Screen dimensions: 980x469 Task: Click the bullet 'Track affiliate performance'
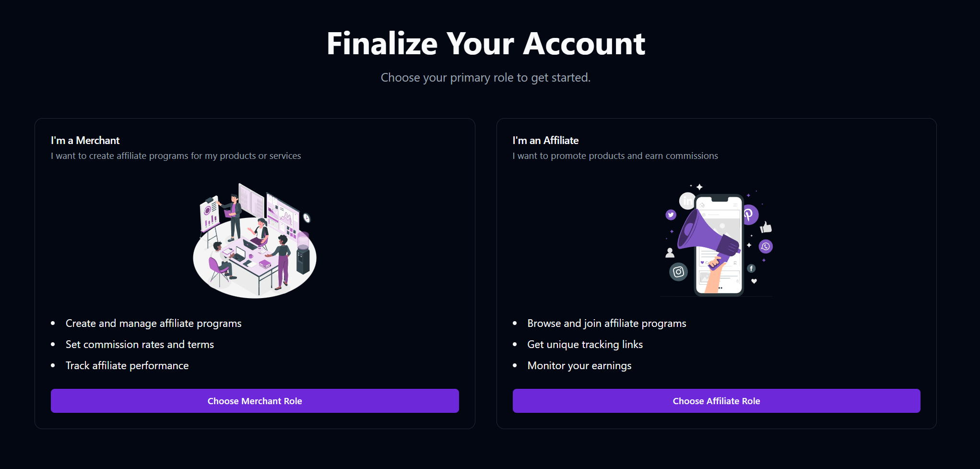(x=127, y=365)
